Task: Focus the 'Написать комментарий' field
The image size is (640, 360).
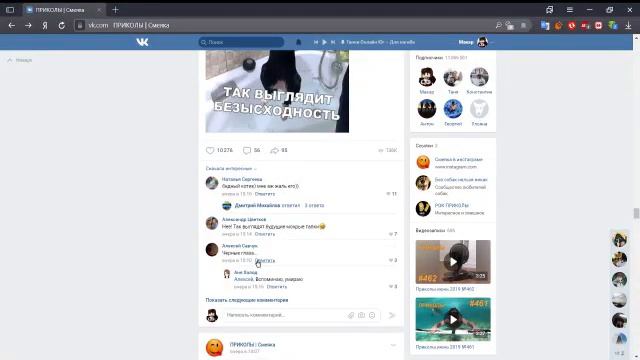Action: click(284, 315)
